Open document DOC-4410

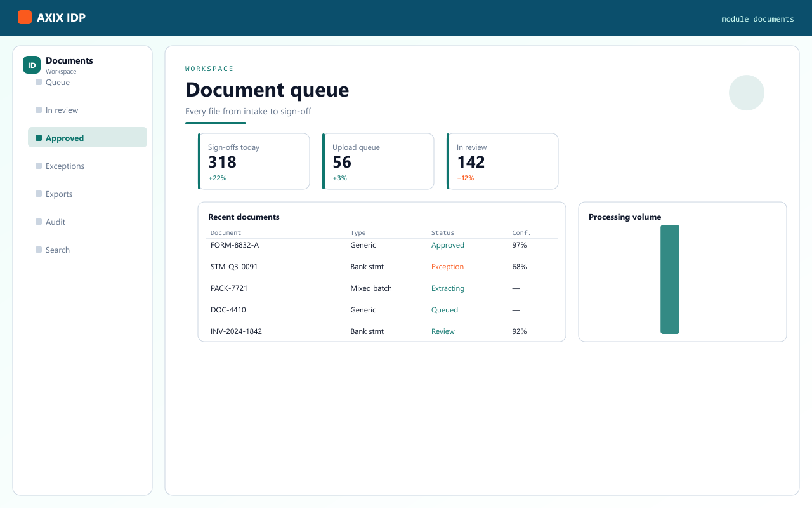(x=228, y=310)
